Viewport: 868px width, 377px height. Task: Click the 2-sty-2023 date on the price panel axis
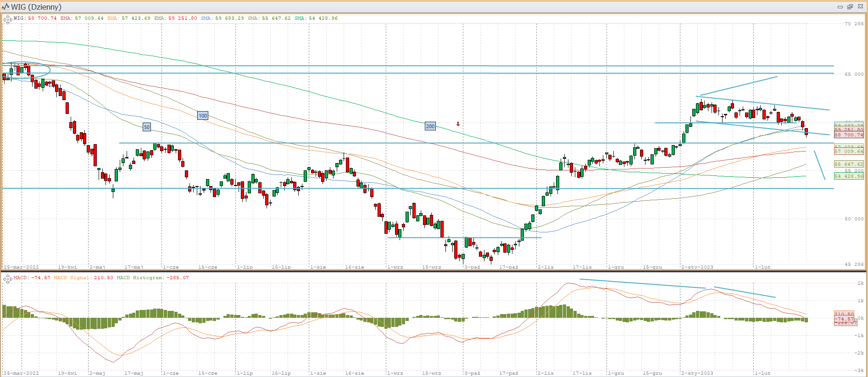(697, 267)
